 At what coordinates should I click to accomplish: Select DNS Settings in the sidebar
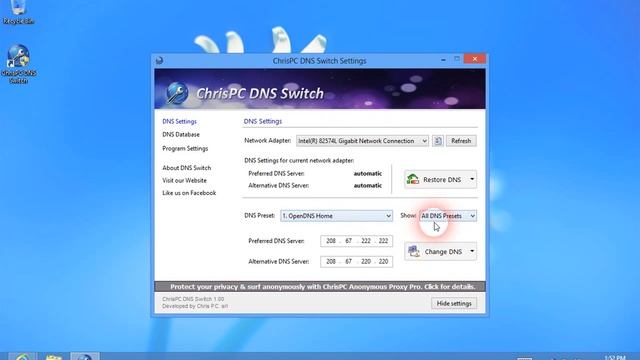pos(179,121)
